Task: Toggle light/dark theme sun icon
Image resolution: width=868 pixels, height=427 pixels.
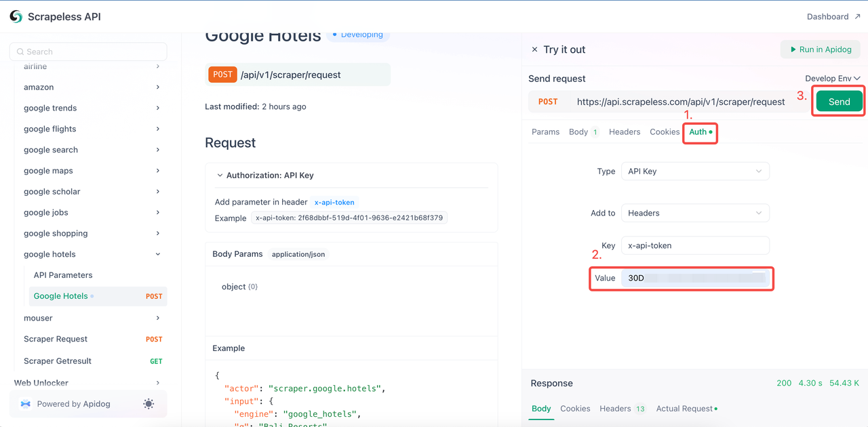Action: [149, 404]
